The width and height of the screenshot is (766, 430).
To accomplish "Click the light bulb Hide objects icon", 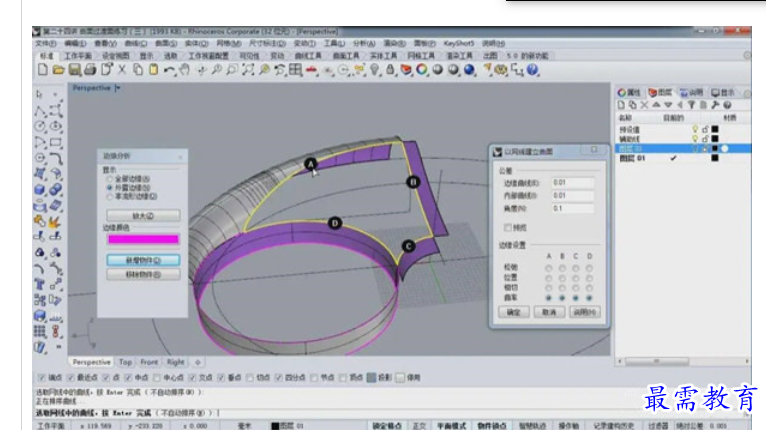I will [374, 70].
